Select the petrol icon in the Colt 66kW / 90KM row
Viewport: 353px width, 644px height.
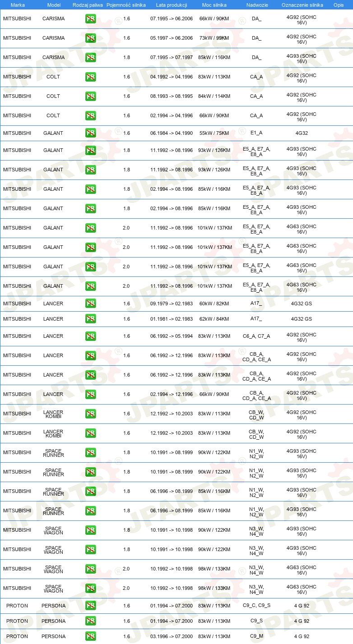pos(90,116)
